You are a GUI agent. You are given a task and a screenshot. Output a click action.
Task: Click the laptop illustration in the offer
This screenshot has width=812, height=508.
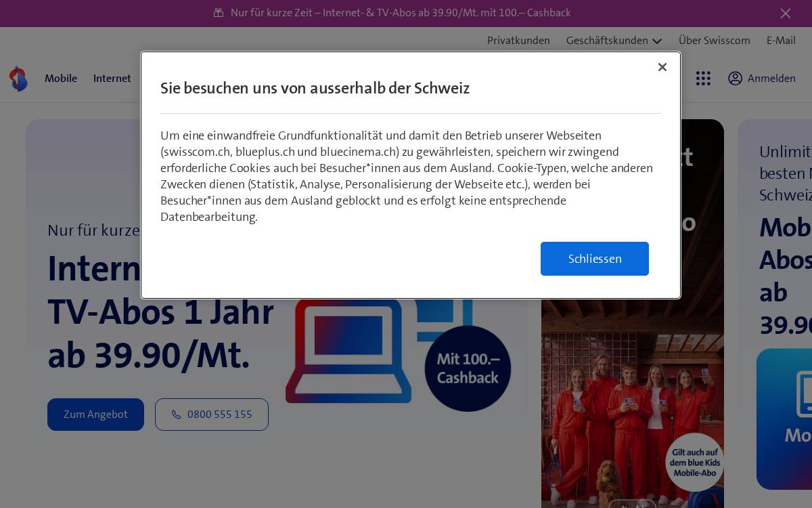coord(348,352)
